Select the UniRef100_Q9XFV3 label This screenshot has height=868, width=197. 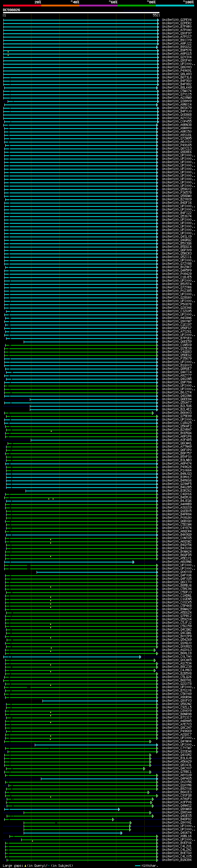pos(177,700)
